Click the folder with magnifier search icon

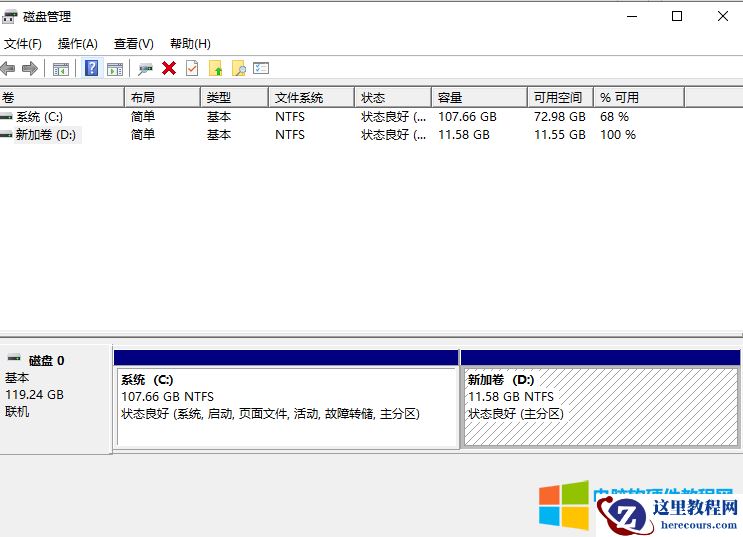coord(238,68)
